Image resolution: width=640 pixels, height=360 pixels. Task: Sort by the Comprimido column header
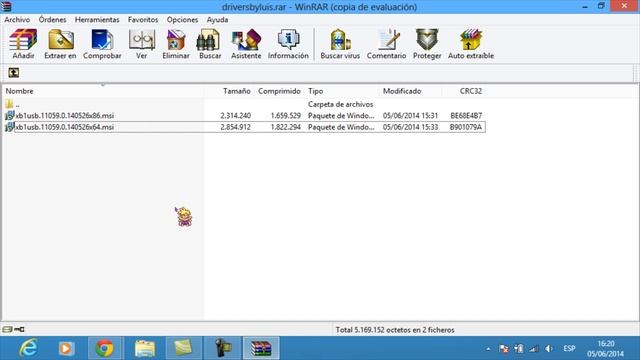279,91
